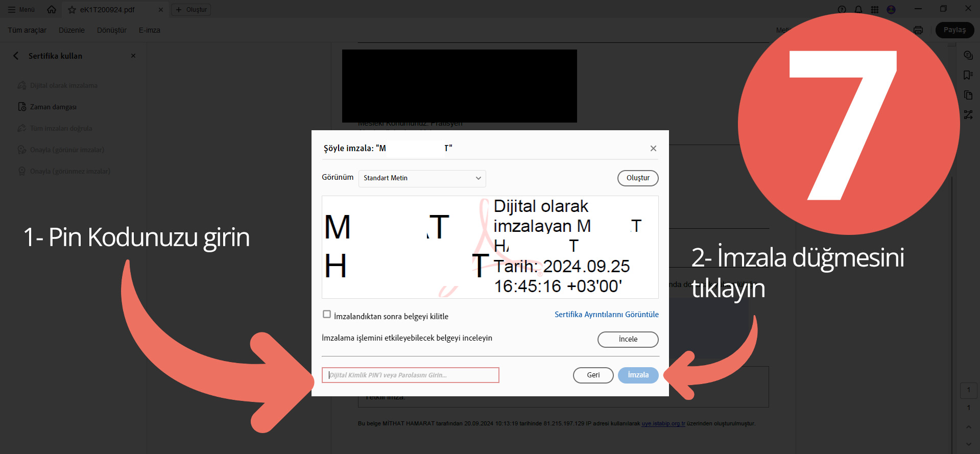
Task: Star the eK1T200924.pdf tab as favorite
Action: (x=72, y=10)
